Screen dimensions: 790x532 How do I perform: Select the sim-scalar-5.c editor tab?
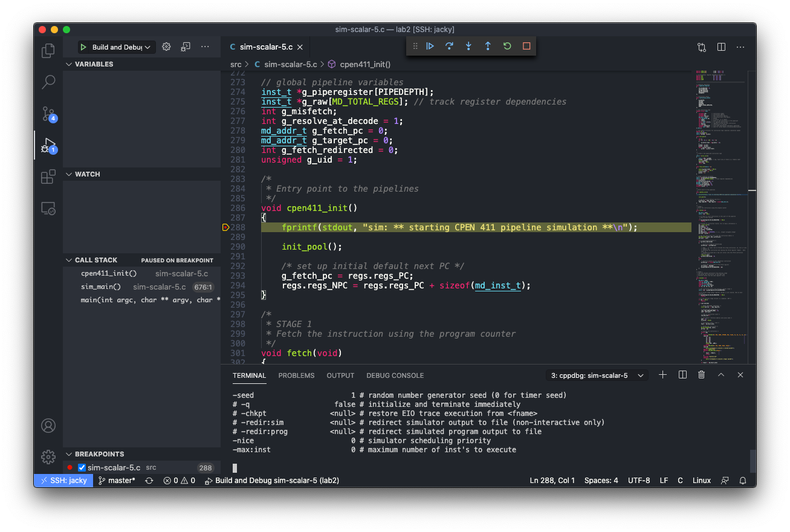pyautogui.click(x=266, y=47)
